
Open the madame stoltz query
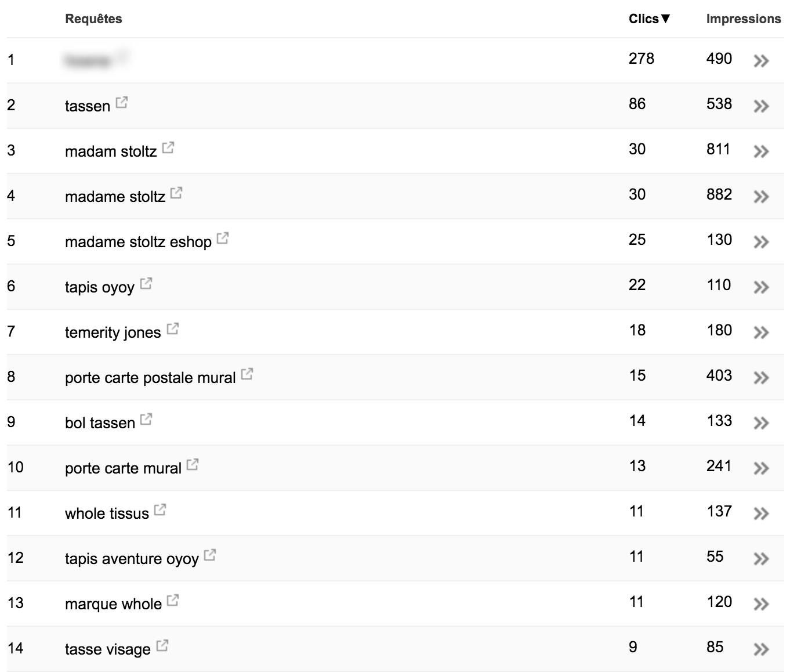click(x=115, y=197)
